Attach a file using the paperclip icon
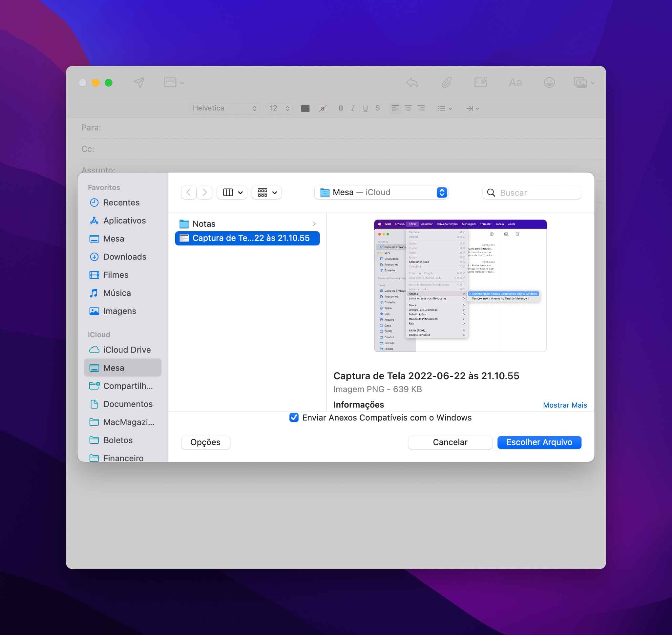This screenshot has height=635, width=672. click(446, 82)
